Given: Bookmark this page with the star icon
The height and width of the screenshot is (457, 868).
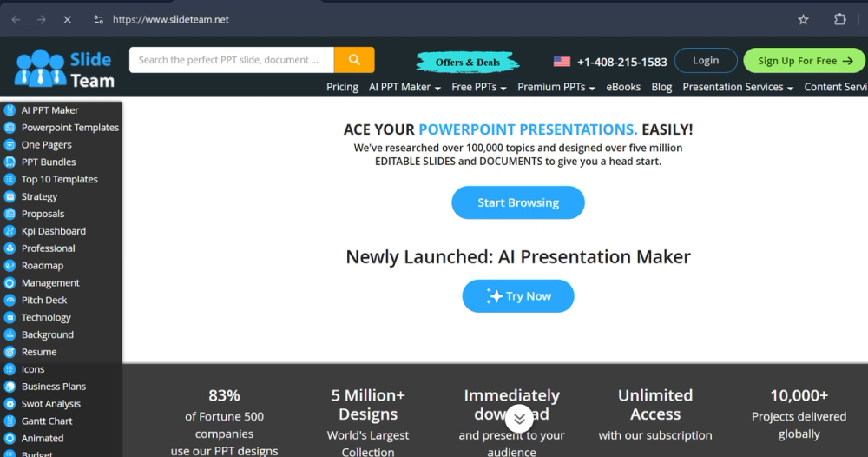Looking at the screenshot, I should coord(803,19).
